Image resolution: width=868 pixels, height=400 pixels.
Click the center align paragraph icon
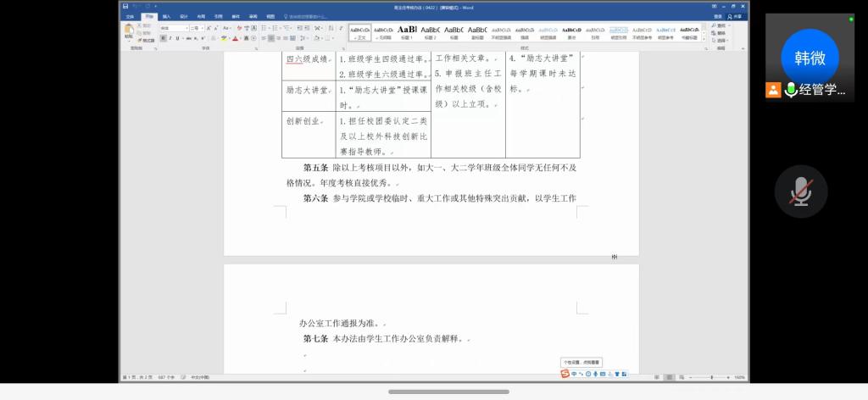pos(272,38)
